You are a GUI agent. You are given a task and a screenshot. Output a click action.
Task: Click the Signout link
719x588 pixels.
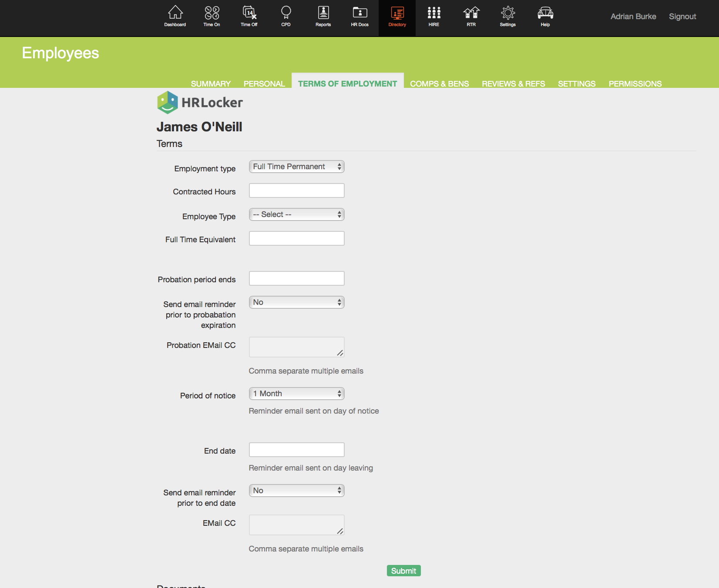682,17
